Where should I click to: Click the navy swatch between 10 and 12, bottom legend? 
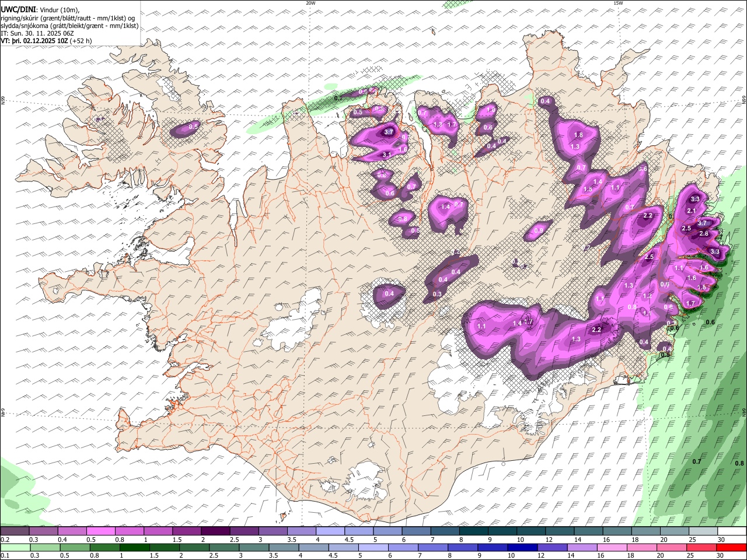tap(521, 547)
